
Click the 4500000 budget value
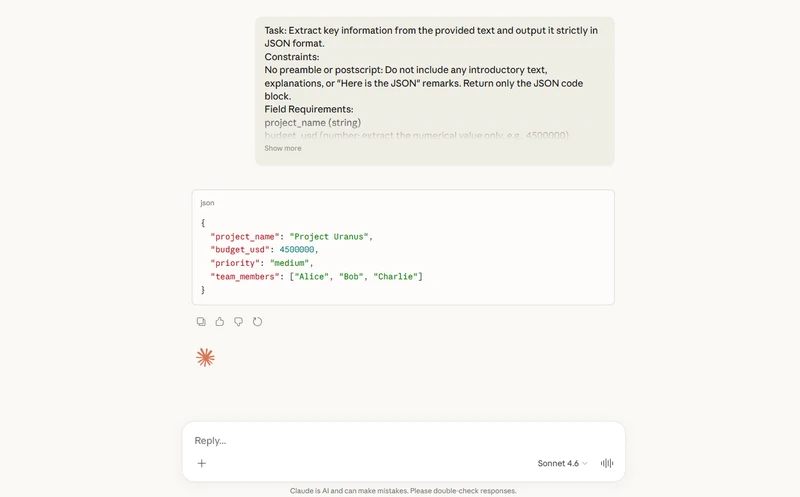pyautogui.click(x=296, y=250)
